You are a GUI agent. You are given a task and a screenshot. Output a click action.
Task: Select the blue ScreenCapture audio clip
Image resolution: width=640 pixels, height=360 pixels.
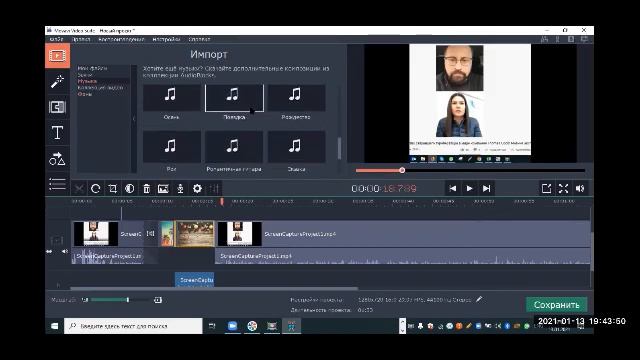(195, 280)
